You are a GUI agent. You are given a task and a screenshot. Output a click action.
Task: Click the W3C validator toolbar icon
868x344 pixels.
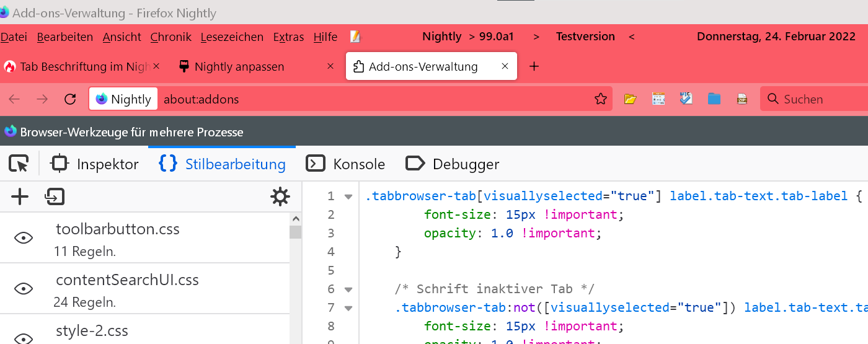tap(686, 99)
